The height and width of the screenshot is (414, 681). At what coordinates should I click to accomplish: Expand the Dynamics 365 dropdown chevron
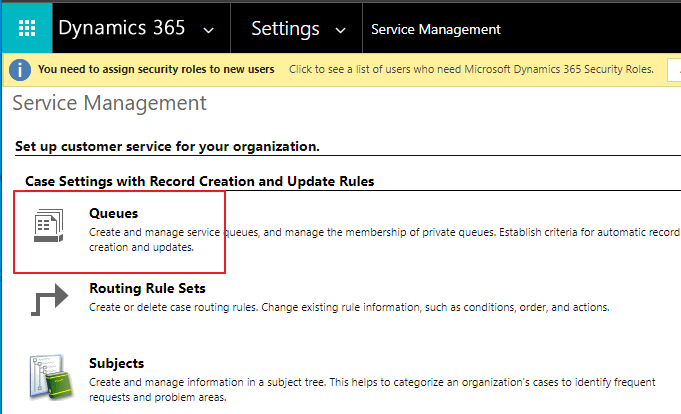pos(208,30)
